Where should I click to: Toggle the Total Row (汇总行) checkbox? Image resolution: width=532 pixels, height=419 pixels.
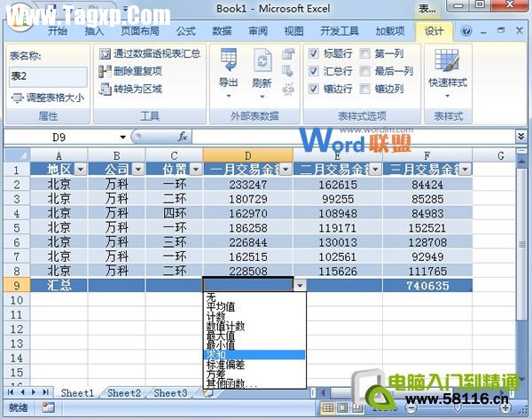point(314,71)
